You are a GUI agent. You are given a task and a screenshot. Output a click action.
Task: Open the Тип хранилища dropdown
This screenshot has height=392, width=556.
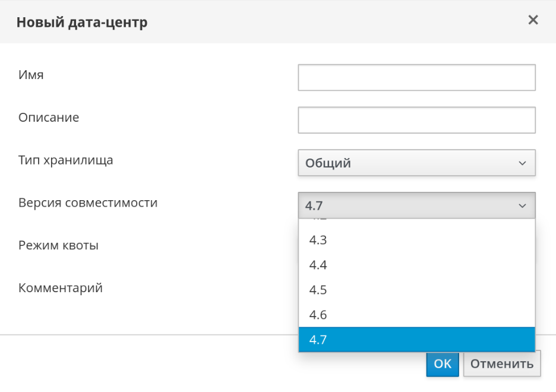coord(416,163)
